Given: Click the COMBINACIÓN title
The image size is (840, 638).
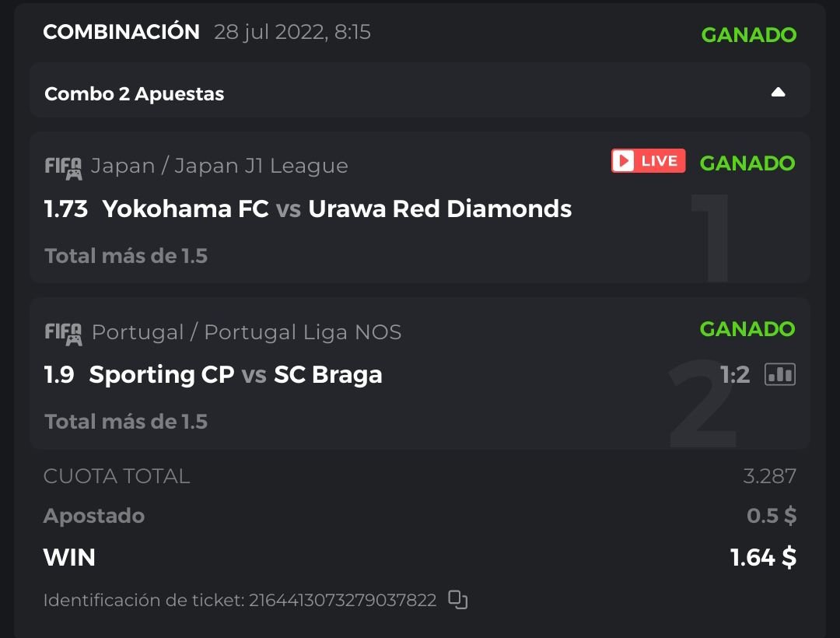Looking at the screenshot, I should click(x=121, y=32).
